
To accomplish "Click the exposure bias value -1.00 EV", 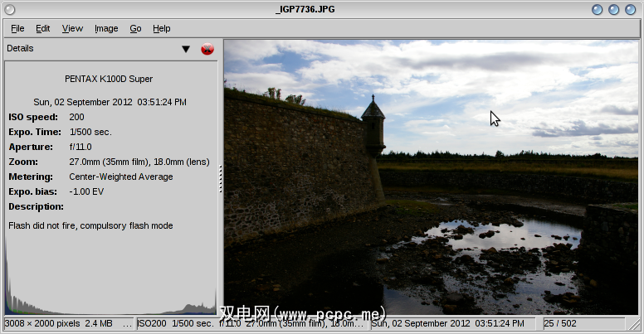I will click(x=86, y=191).
